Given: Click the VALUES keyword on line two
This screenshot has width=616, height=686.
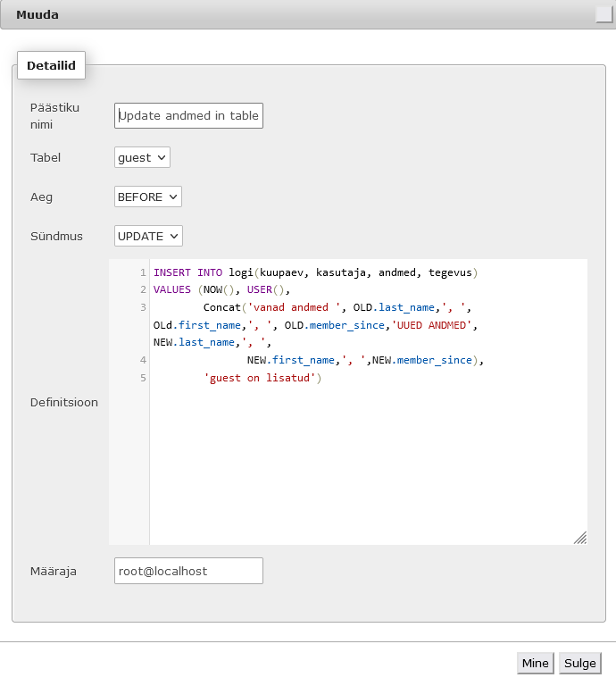Looking at the screenshot, I should [x=171, y=289].
